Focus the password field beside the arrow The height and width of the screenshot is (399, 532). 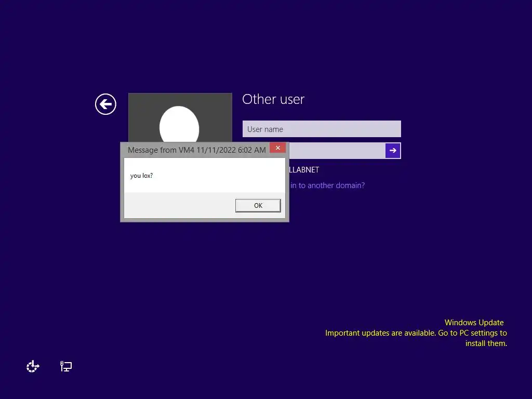click(x=337, y=150)
